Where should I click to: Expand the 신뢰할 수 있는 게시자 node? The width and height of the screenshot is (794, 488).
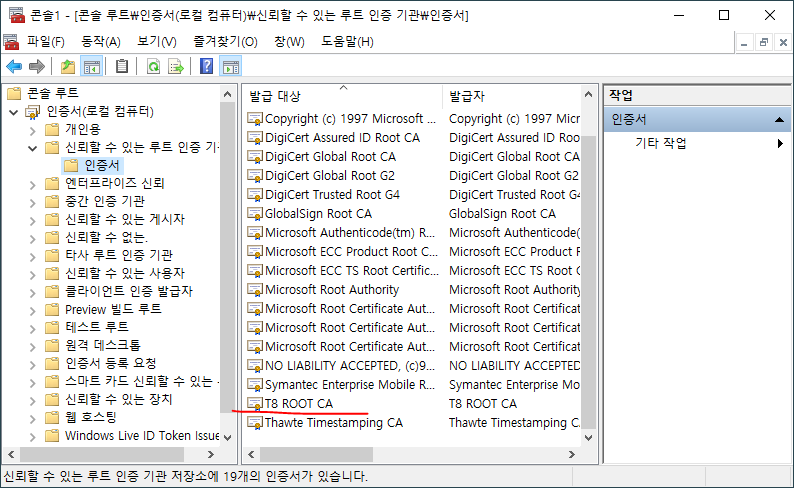point(33,221)
